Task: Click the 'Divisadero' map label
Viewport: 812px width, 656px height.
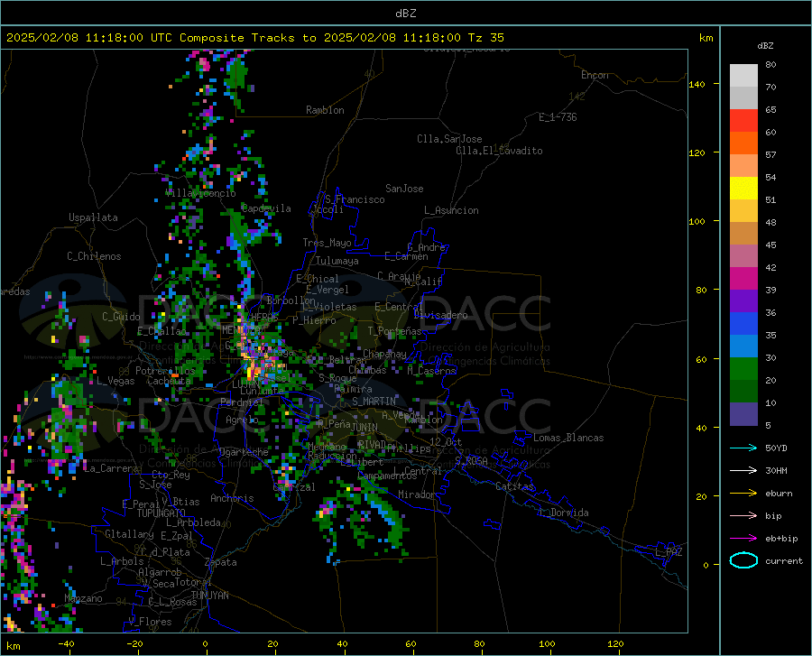Action: [x=440, y=315]
